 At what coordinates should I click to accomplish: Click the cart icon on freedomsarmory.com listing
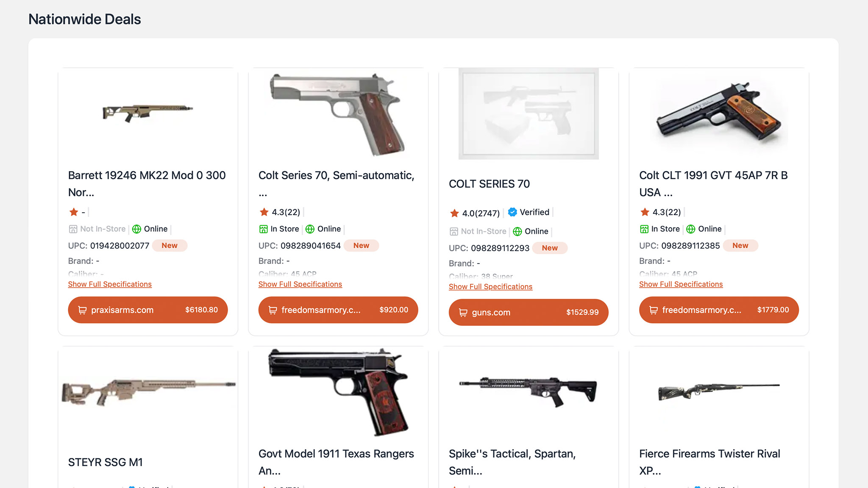point(273,310)
